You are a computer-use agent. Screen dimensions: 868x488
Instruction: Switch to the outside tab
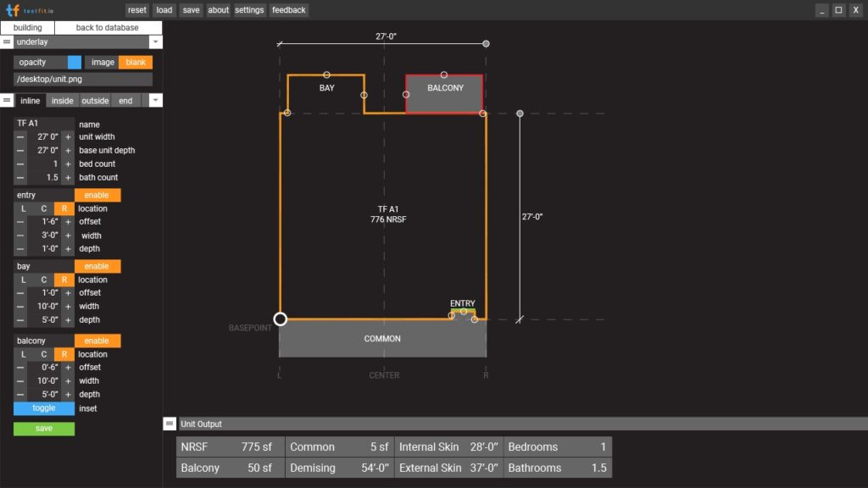[x=94, y=100]
